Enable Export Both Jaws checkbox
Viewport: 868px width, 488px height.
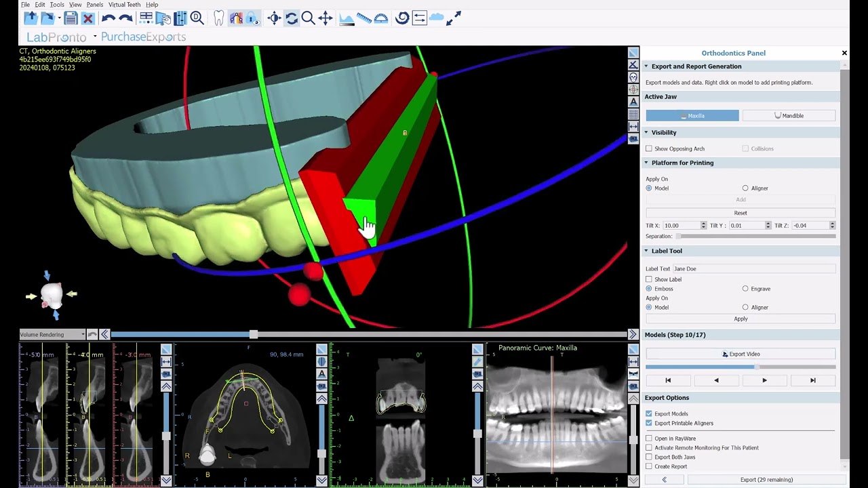tap(649, 457)
